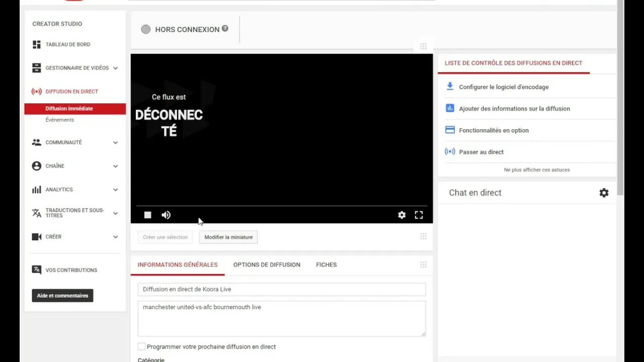644x362 pixels.
Task: Click the Analytics bar chart icon
Action: point(37,190)
